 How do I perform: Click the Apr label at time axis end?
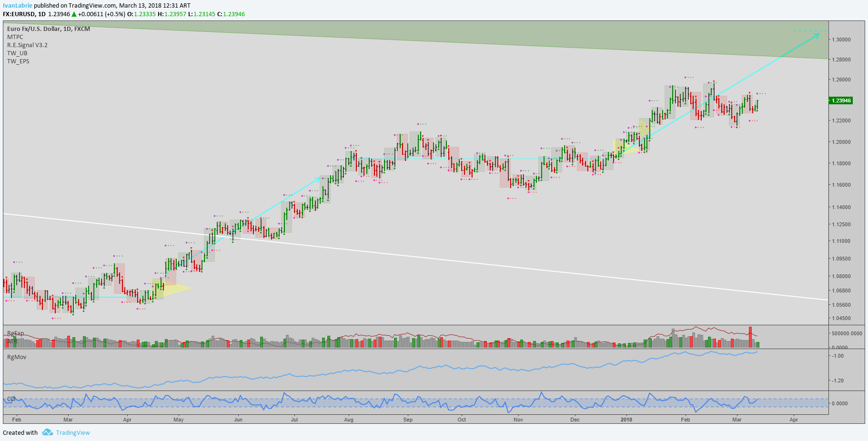[x=794, y=420]
